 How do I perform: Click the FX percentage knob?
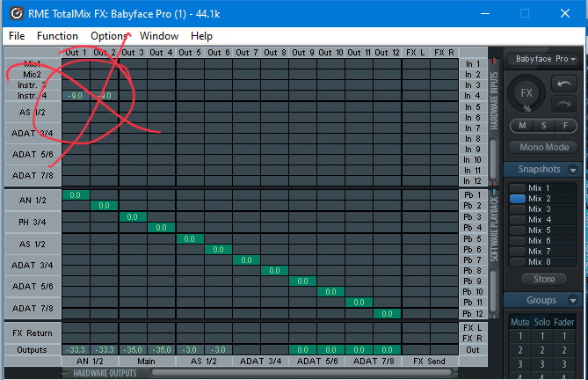(526, 94)
